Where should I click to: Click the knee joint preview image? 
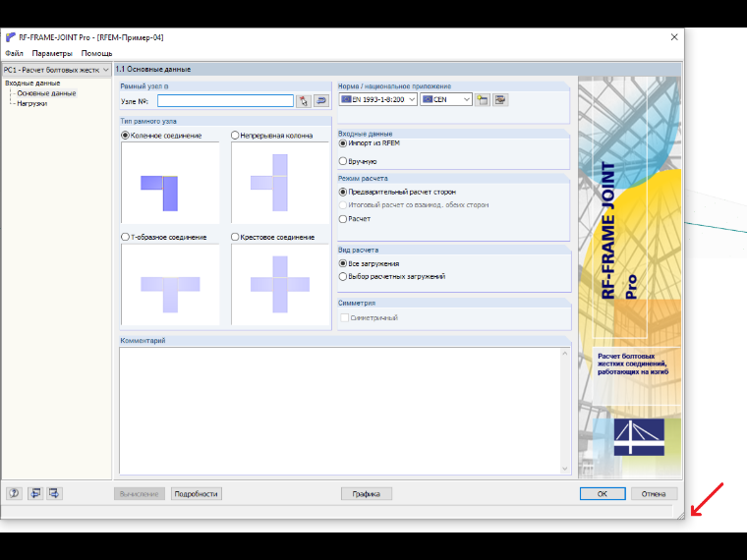(x=170, y=183)
